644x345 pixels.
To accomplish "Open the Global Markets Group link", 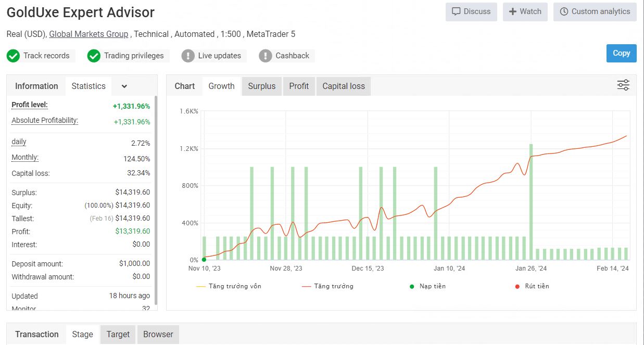I will 89,34.
